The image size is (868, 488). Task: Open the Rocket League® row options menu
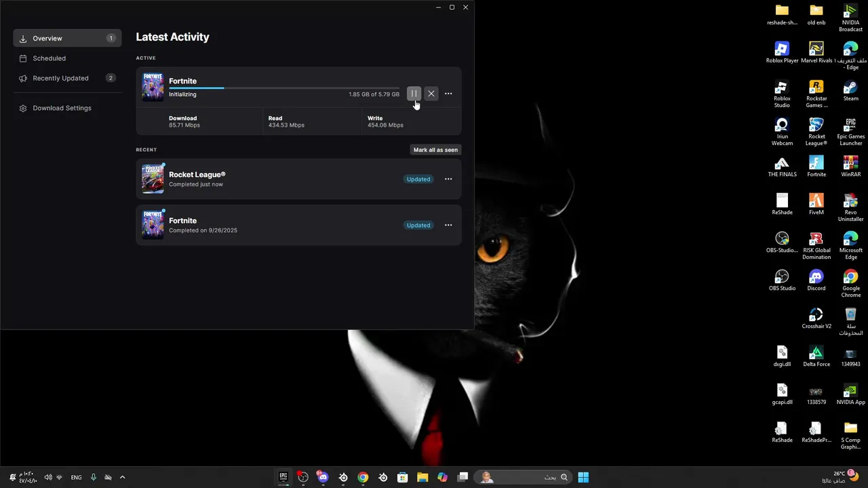pyautogui.click(x=448, y=179)
